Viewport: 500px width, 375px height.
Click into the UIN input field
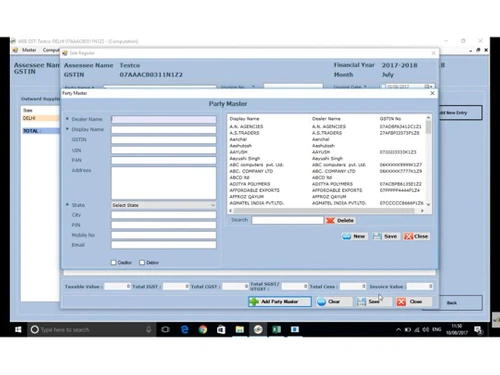163,150
